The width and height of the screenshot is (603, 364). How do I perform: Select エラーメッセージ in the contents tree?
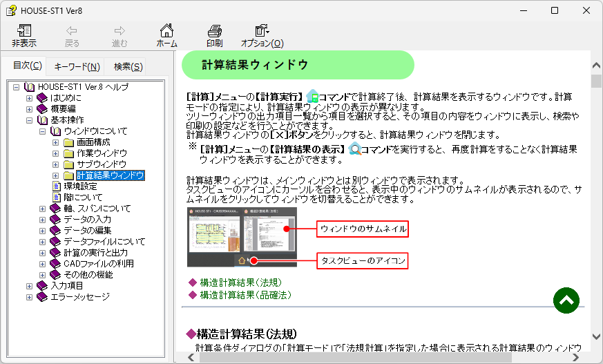point(80,297)
